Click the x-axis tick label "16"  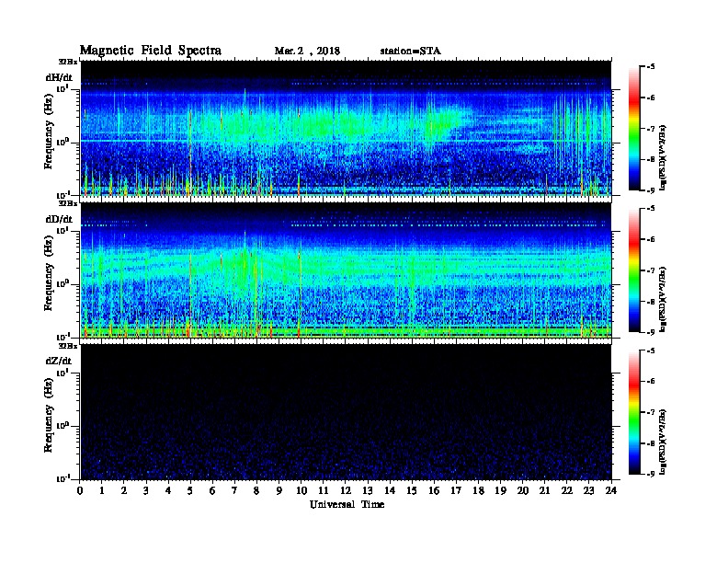click(x=434, y=490)
